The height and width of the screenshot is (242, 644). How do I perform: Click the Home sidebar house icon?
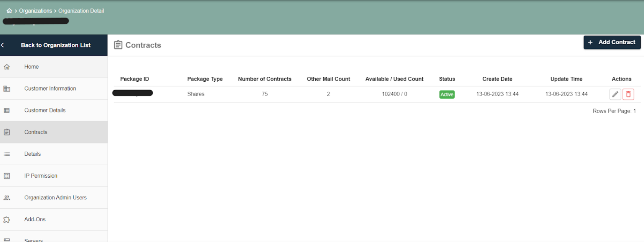click(7, 67)
